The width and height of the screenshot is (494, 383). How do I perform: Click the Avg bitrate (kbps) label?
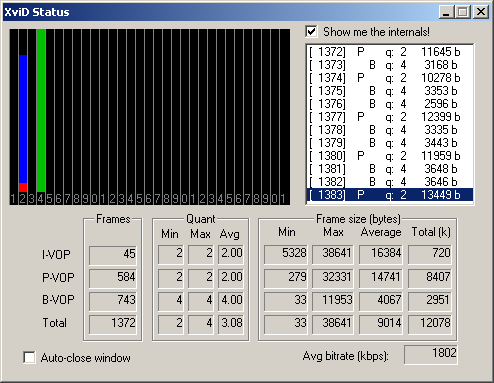pos(346,356)
